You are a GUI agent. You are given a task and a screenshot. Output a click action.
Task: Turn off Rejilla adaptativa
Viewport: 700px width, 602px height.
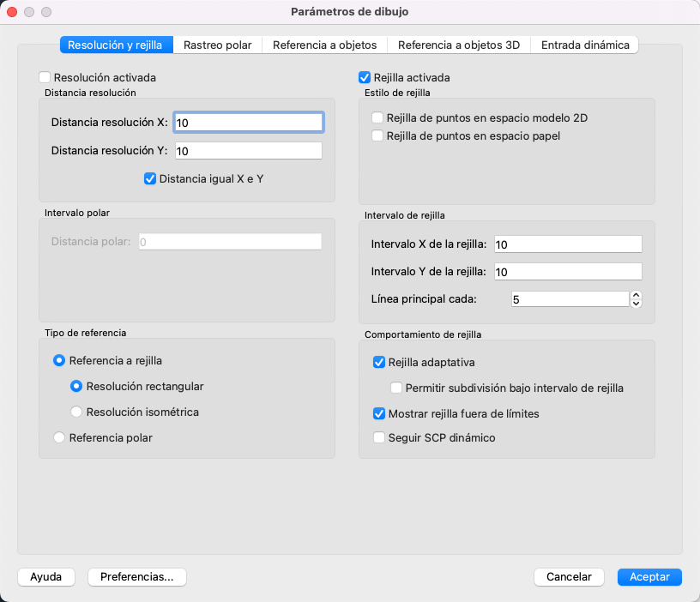[379, 362]
